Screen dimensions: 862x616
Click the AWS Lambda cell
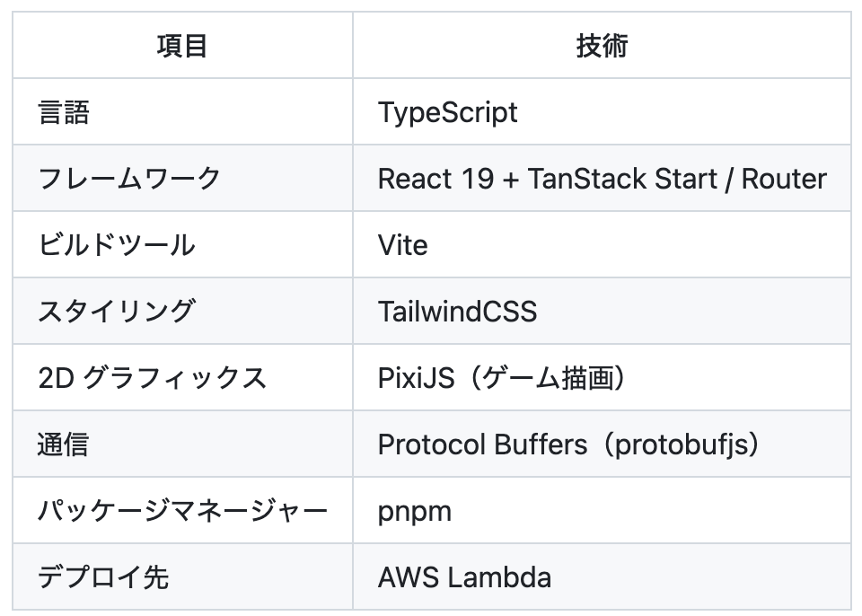[464, 577]
